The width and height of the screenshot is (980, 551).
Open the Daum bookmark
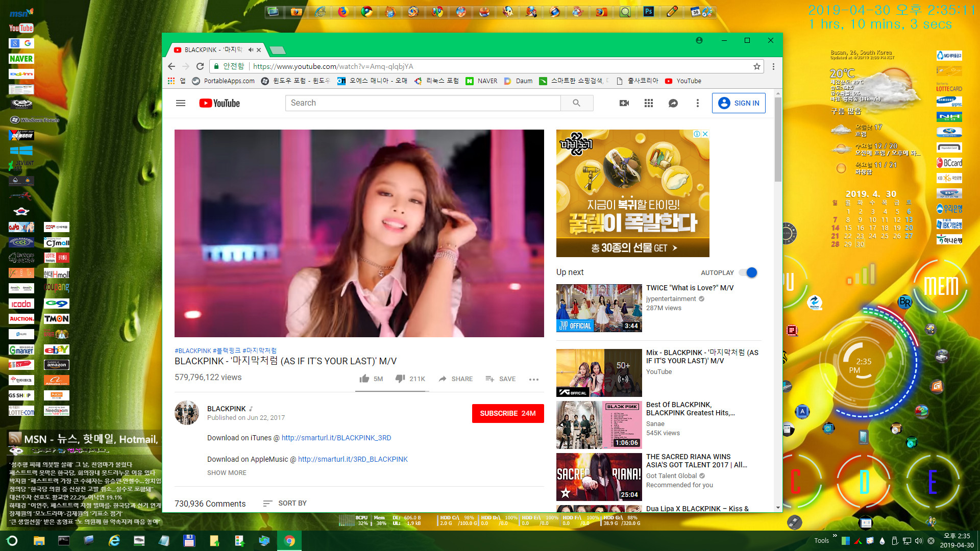point(519,81)
